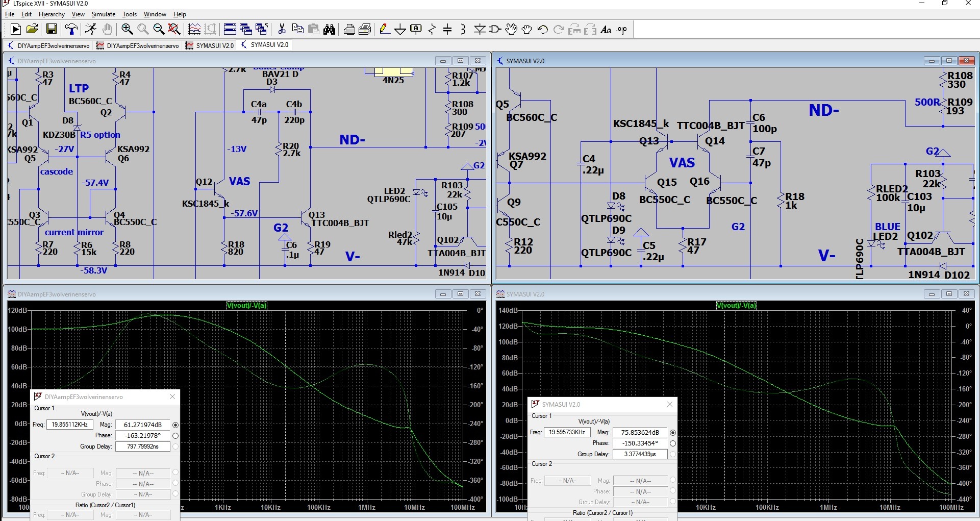The width and height of the screenshot is (980, 521).
Task: Select Phase radio in DIYAamp cursor dialog
Action: point(175,436)
